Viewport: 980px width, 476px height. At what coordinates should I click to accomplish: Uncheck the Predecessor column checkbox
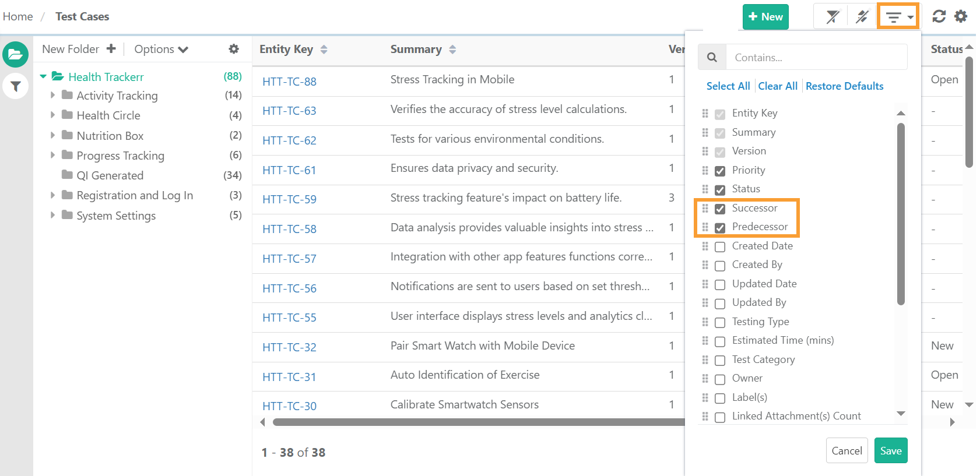coord(720,228)
